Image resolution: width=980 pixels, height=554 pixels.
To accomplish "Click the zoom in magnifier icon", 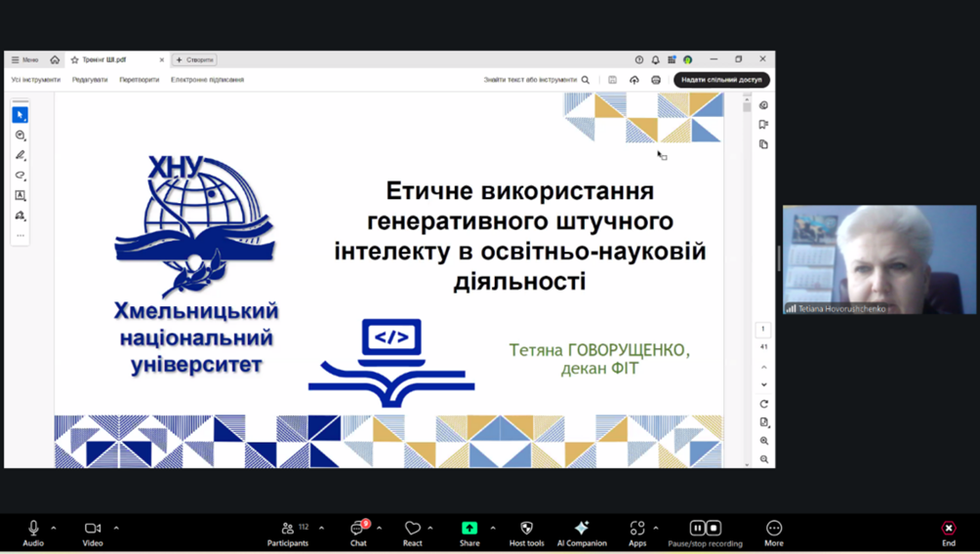I will [764, 441].
